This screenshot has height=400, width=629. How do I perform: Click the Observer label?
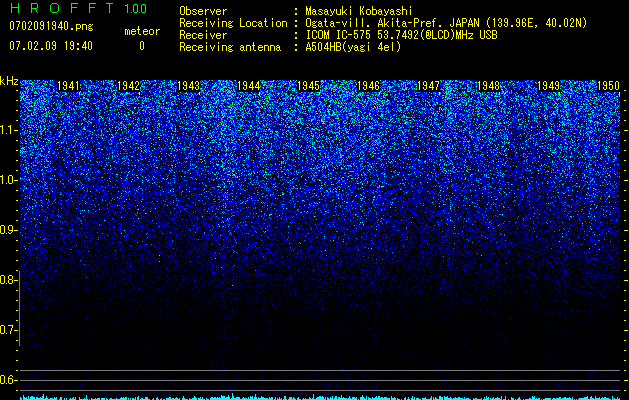pos(203,11)
